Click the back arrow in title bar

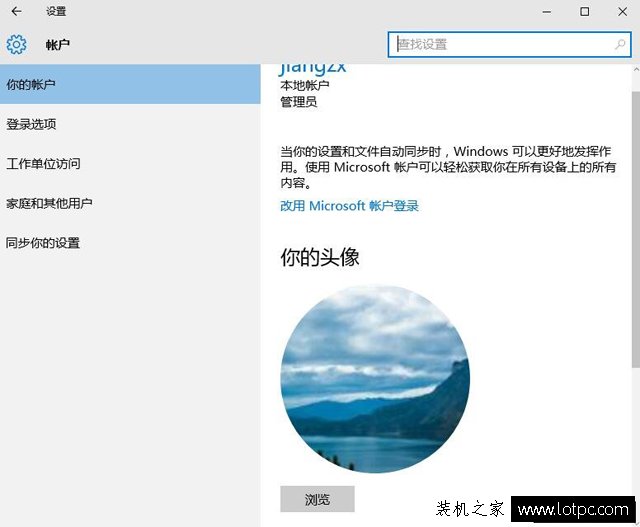point(16,11)
